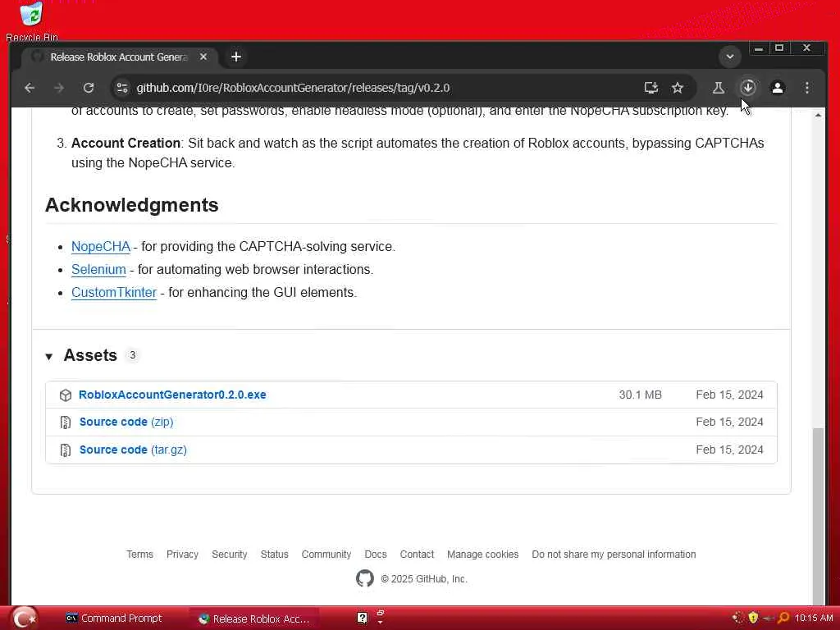The image size is (840, 630).
Task: Click the scrollbar up arrow
Action: pos(818,115)
